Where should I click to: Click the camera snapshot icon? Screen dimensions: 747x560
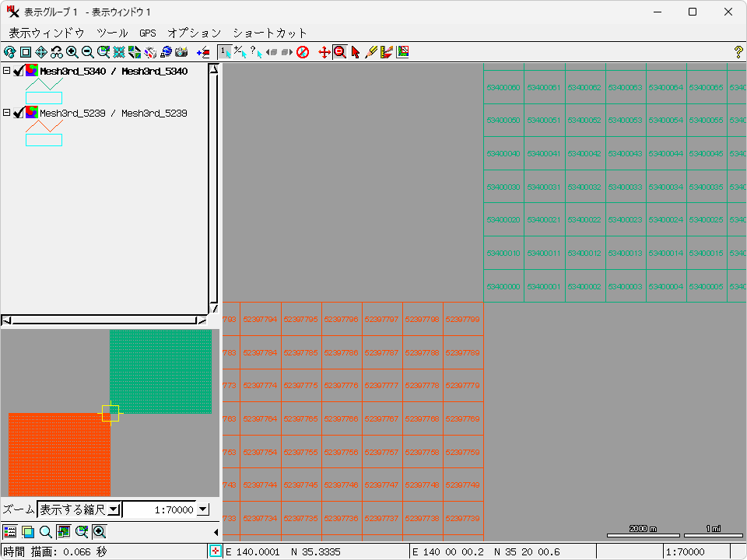pyautogui.click(x=181, y=52)
